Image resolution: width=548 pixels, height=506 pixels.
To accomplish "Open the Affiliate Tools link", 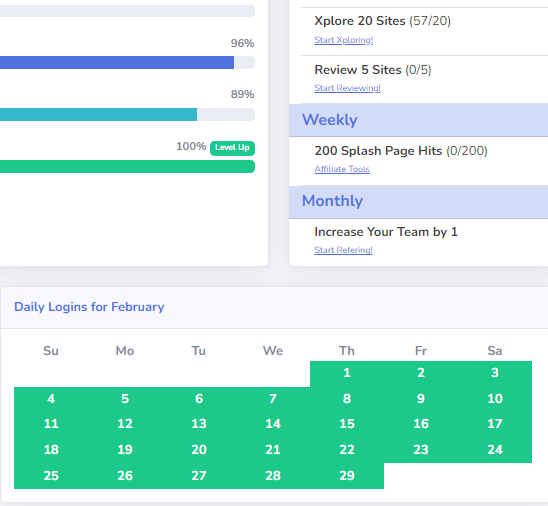I will pyautogui.click(x=342, y=169).
